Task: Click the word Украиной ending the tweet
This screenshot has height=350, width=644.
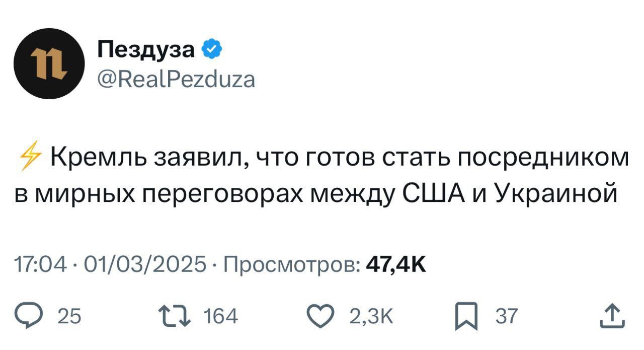Action: point(556,193)
